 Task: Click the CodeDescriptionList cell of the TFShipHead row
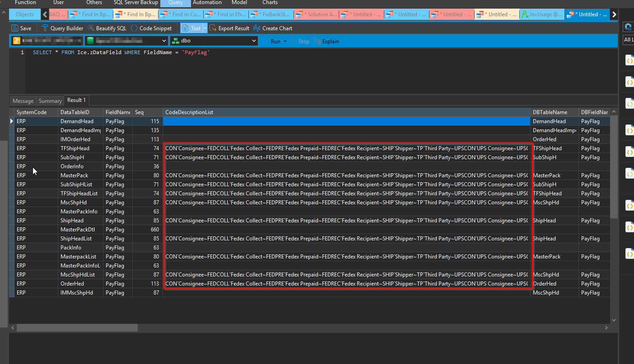(x=346, y=148)
